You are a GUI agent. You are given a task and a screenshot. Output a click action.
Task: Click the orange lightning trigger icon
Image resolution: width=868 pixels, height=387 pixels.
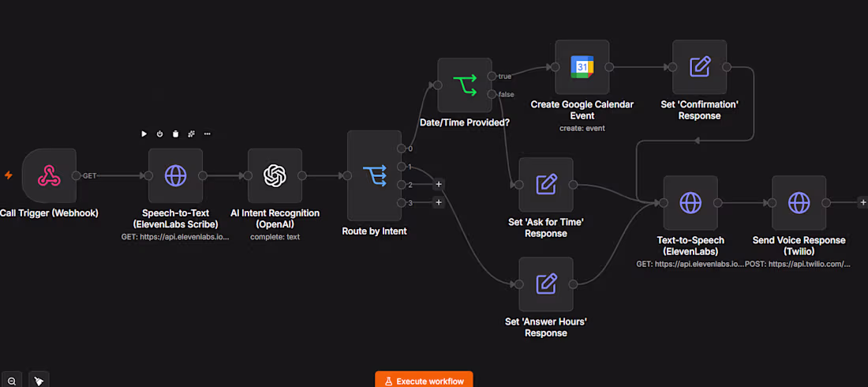(9, 176)
